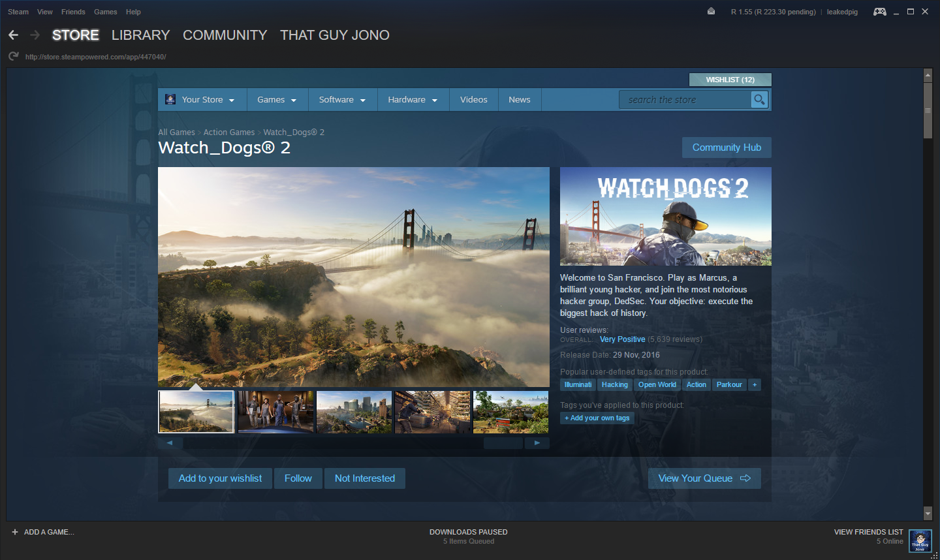
Task: Open friends list avatar icon
Action: pyautogui.click(x=920, y=541)
